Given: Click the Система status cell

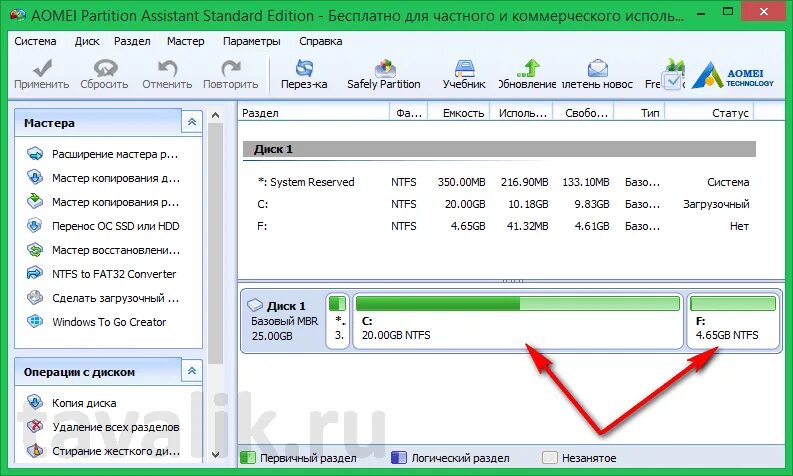Looking at the screenshot, I should click(x=728, y=182).
